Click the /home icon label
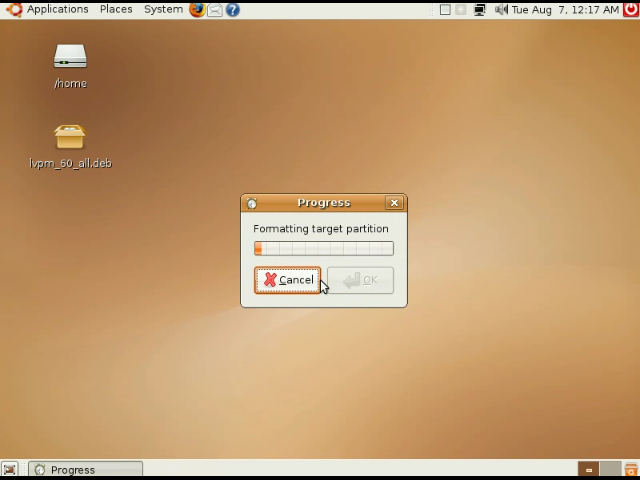Image resolution: width=640 pixels, height=480 pixels. [x=70, y=83]
